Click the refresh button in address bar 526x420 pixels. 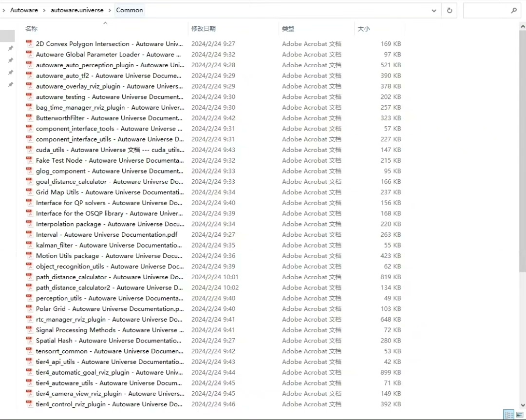tap(450, 10)
